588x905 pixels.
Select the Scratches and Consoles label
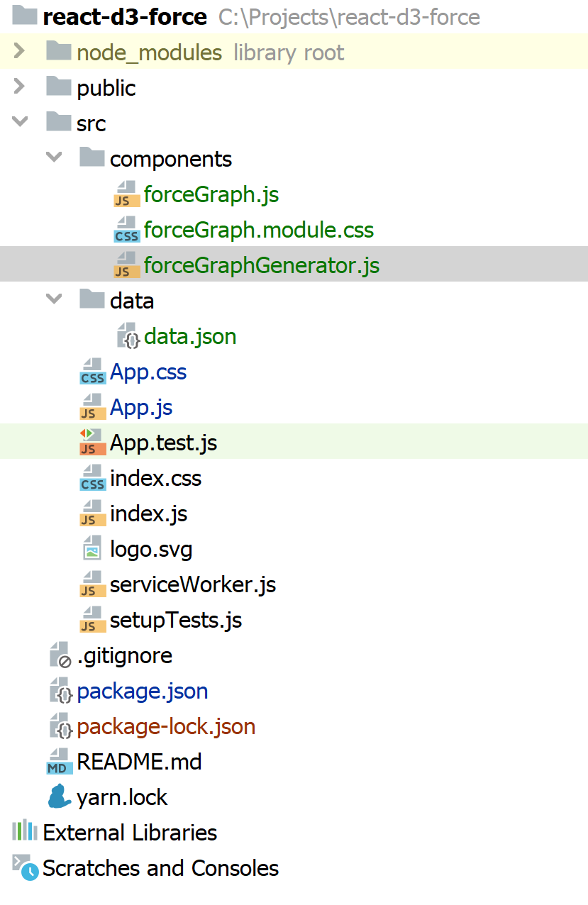point(160,868)
